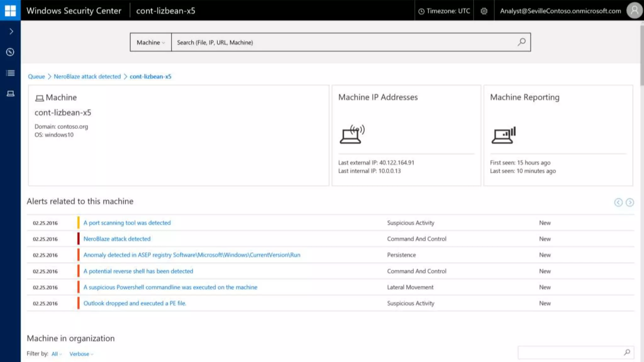Click the settings gear icon

coord(484,11)
